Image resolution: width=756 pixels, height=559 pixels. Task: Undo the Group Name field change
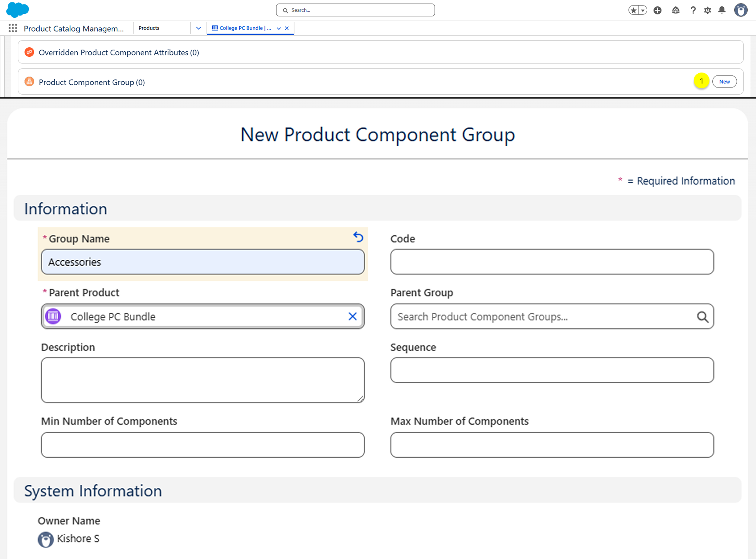(358, 237)
